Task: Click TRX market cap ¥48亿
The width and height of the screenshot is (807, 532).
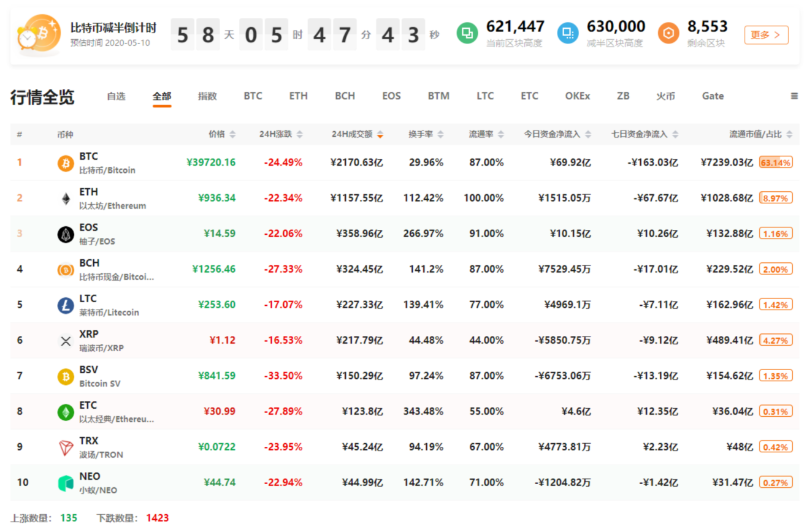Action: click(740, 447)
